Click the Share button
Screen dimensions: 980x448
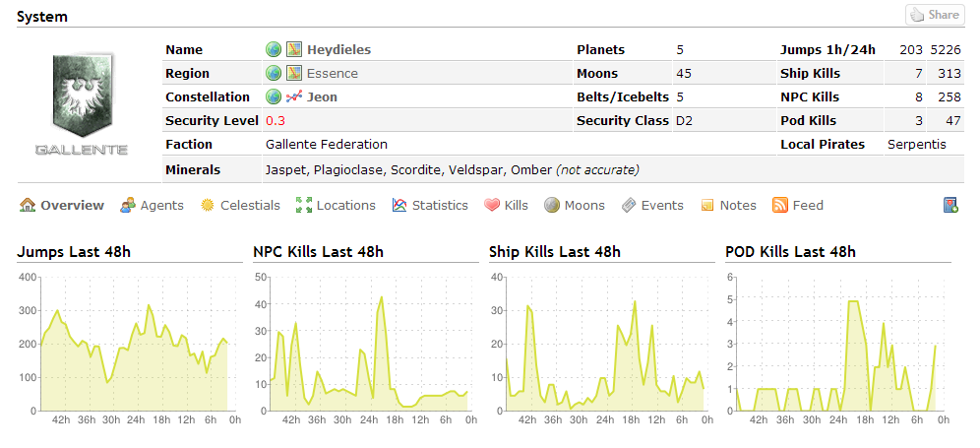935,15
